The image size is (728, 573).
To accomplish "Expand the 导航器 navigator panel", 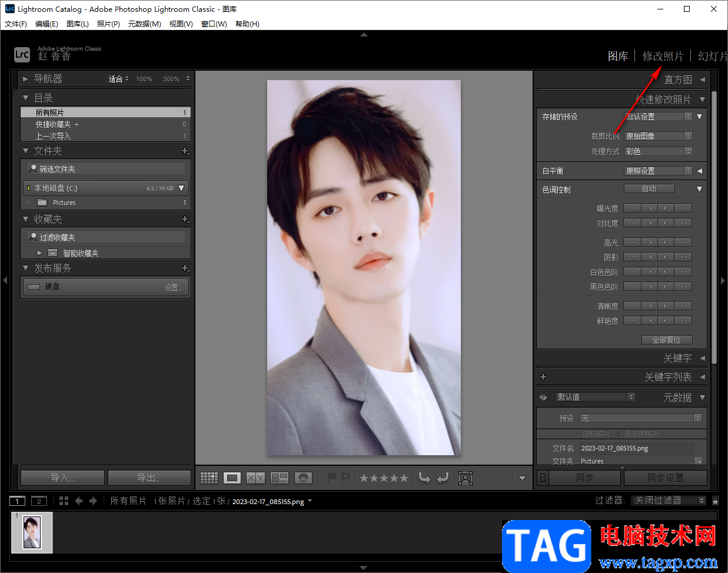I will click(25, 79).
